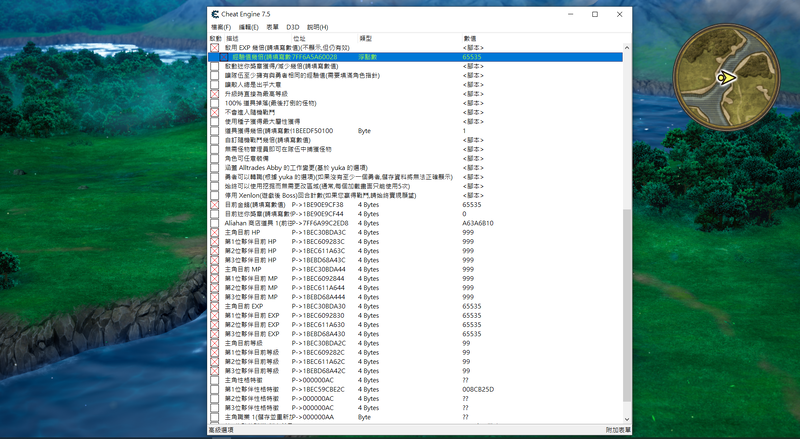This screenshot has width=800, height=439.
Task: Click address P->7FF6A99C2ED8
Action: pos(320,223)
